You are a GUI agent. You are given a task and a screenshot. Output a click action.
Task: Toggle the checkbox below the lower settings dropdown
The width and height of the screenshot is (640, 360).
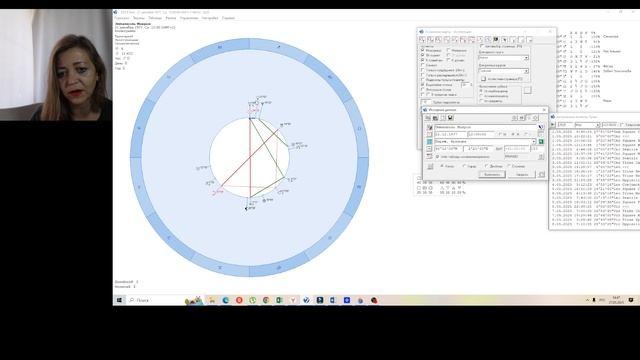[x=483, y=79]
